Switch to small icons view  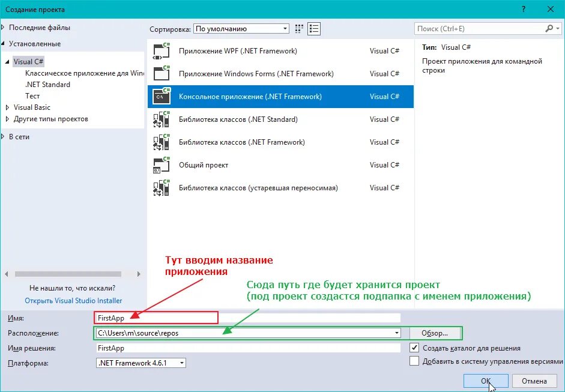pyautogui.click(x=299, y=29)
